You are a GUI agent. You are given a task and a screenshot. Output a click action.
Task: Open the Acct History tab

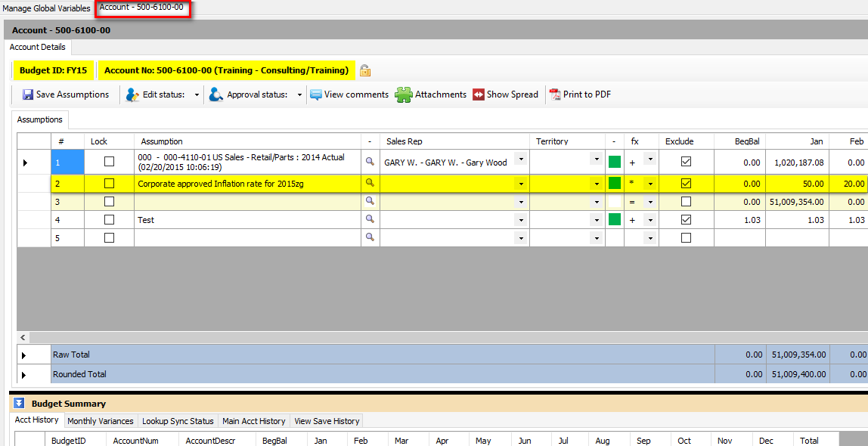click(x=37, y=420)
